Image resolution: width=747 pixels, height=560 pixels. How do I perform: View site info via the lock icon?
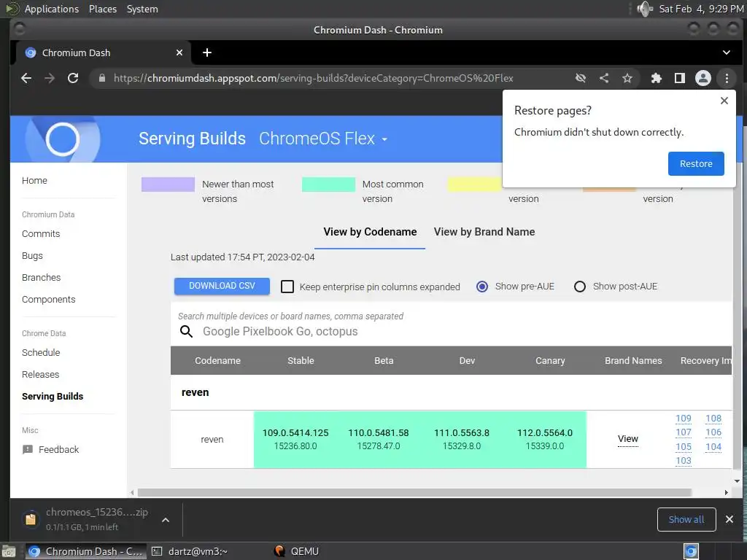(x=102, y=78)
